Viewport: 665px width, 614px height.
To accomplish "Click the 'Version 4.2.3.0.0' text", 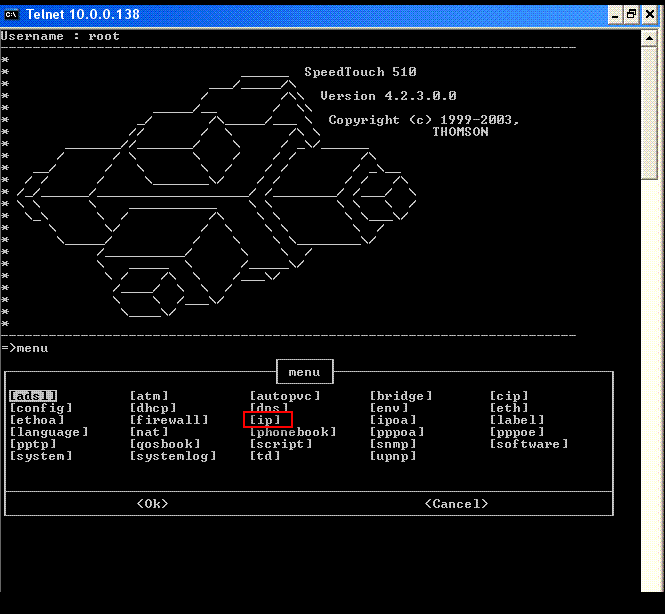I will (388, 96).
